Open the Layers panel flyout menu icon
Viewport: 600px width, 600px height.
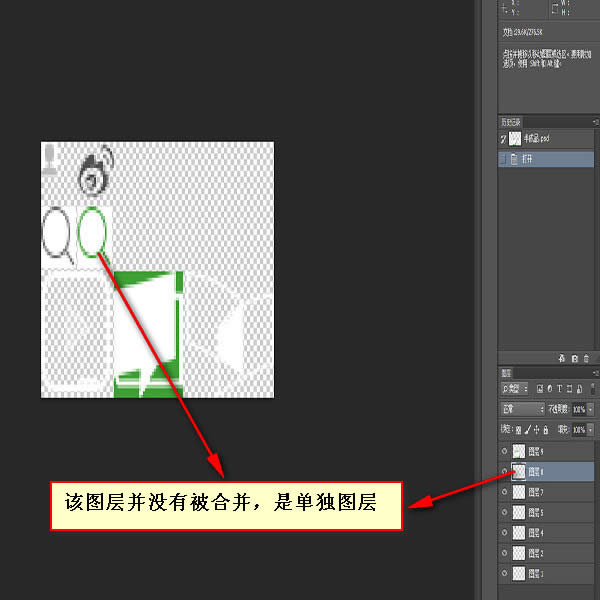coord(595,373)
